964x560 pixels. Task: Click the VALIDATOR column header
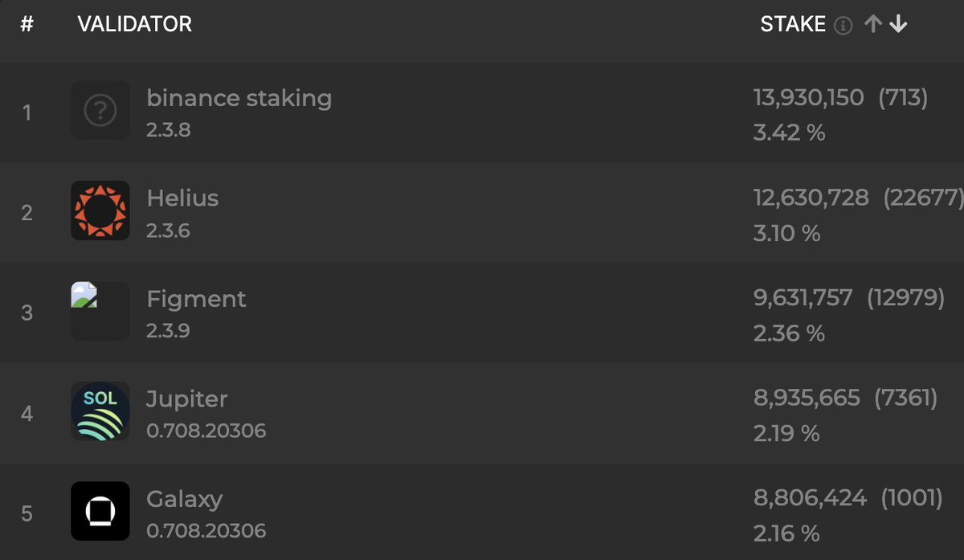point(135,25)
